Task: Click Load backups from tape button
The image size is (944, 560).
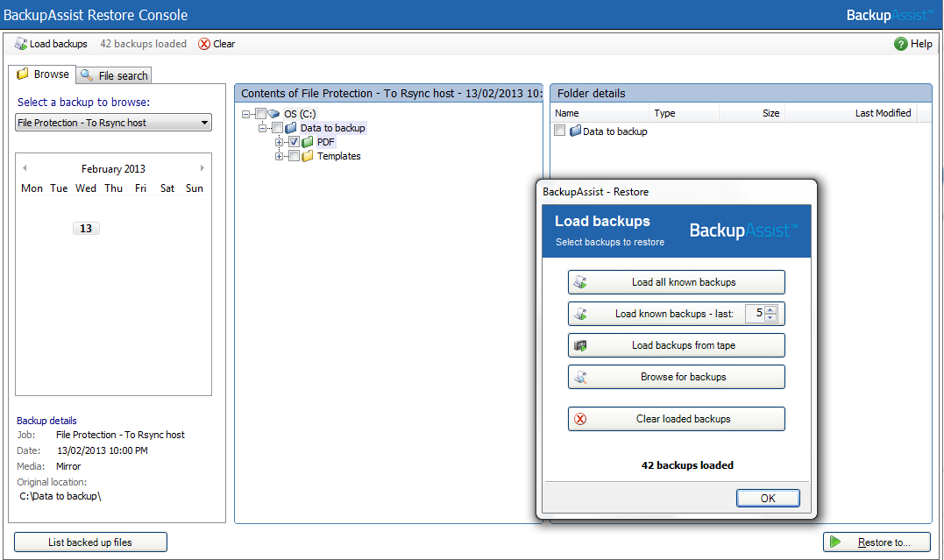Action: pyautogui.click(x=676, y=345)
